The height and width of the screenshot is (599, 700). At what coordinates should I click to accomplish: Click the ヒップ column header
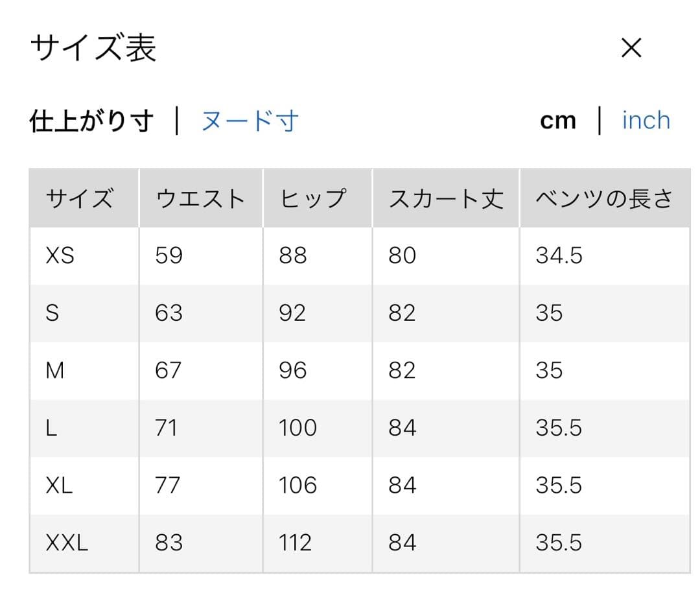click(x=314, y=198)
